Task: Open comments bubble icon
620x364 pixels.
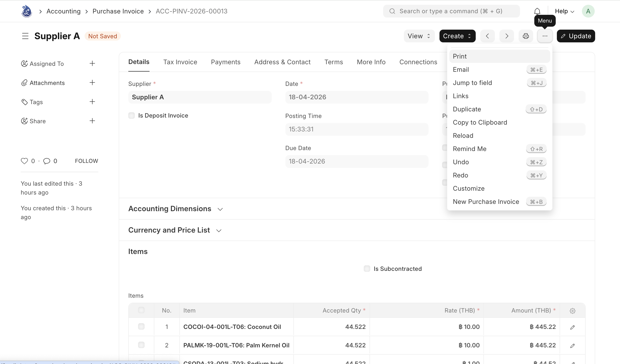Action: (47, 161)
